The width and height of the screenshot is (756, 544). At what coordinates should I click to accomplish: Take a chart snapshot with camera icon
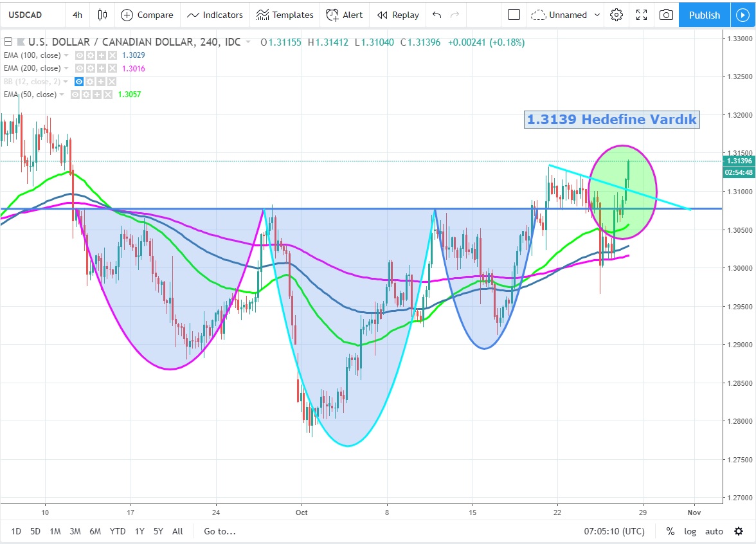(x=667, y=15)
